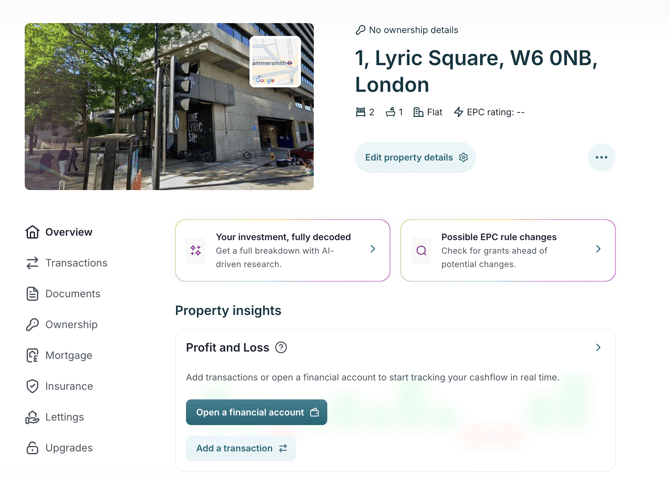Click Open a financial account button
Screen dimensions: 670x479
[256, 412]
